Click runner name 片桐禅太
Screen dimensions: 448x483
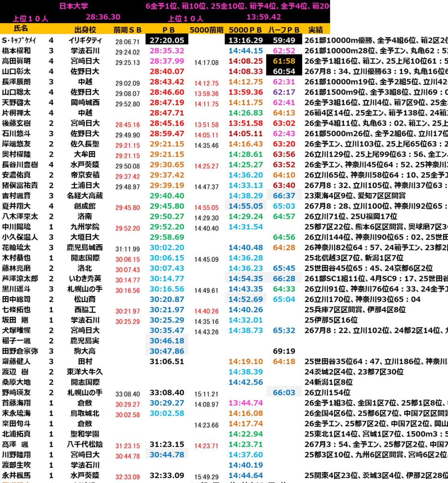pyautogui.click(x=16, y=113)
